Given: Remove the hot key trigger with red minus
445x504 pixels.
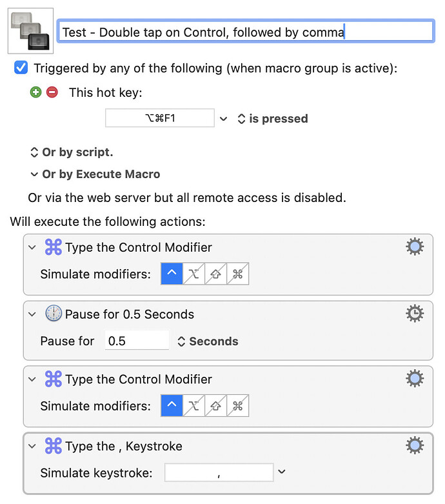Looking at the screenshot, I should tap(52, 92).
